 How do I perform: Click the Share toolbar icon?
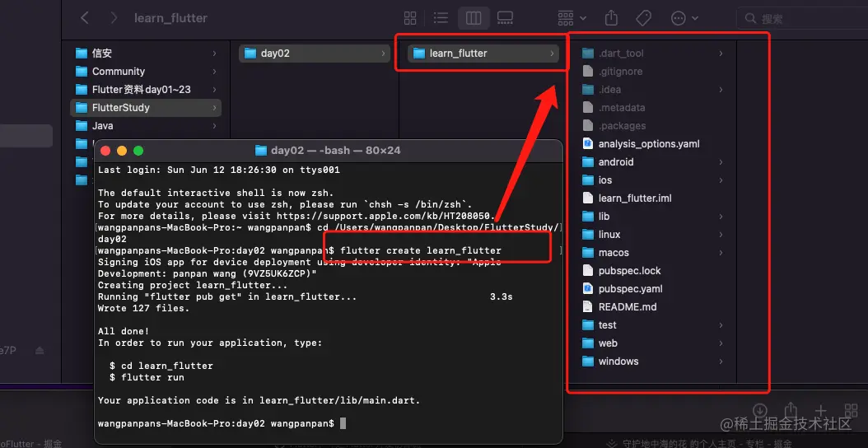tap(611, 18)
